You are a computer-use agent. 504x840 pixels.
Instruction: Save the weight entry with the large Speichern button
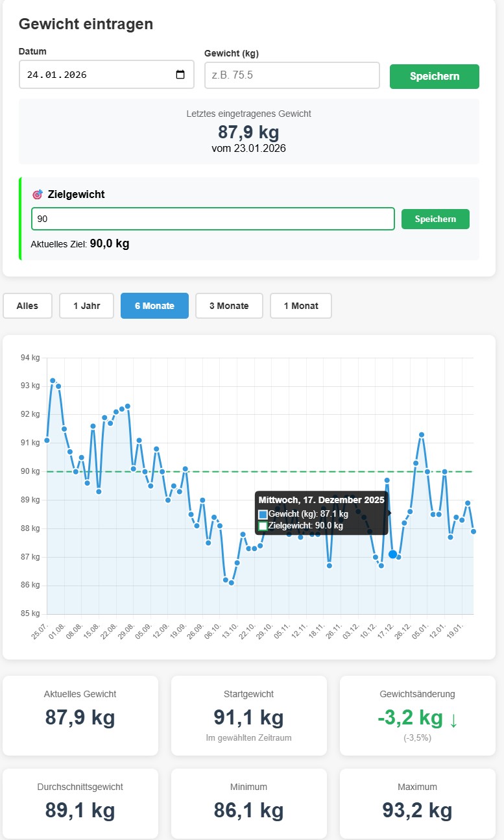(x=434, y=76)
